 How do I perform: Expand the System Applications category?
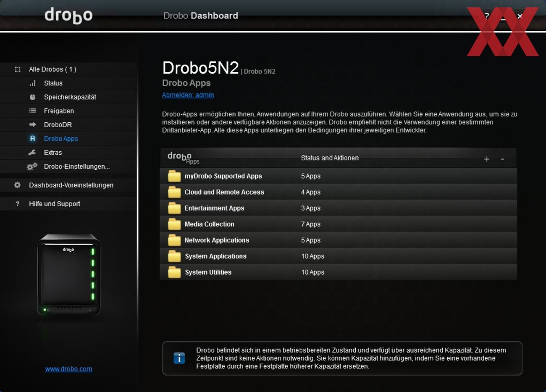tap(338, 256)
